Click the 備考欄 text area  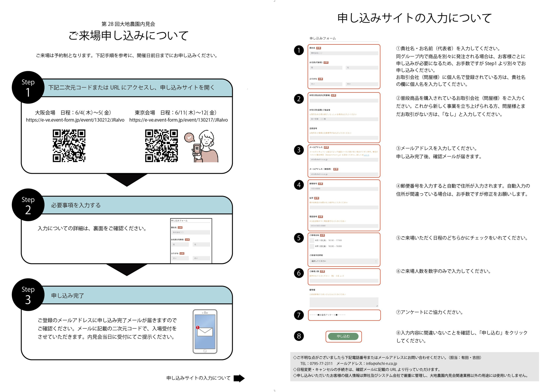[x=344, y=302]
